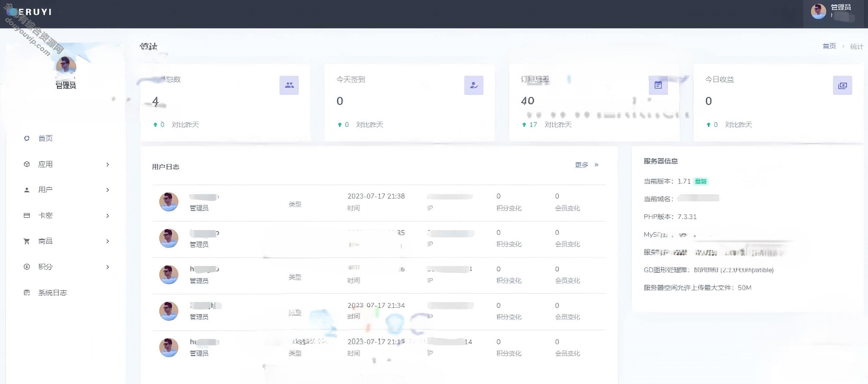Click the 用户 person icon in sidebar
Image resolution: width=868 pixels, height=384 pixels.
coord(27,190)
